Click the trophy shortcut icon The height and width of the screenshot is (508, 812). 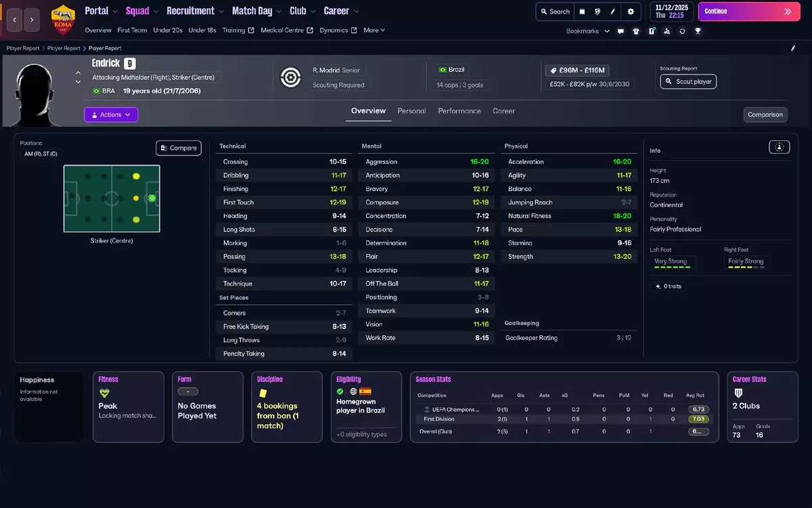click(x=698, y=31)
